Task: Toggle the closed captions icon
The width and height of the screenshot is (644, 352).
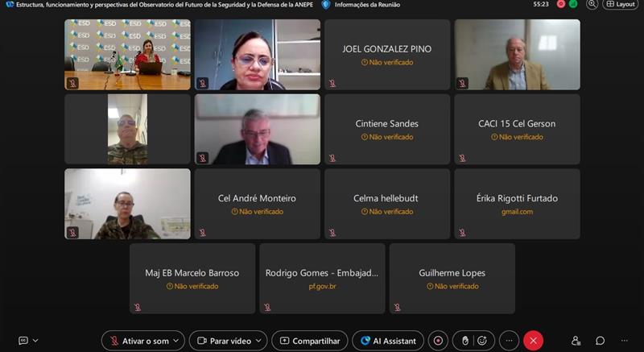Action: tap(23, 341)
